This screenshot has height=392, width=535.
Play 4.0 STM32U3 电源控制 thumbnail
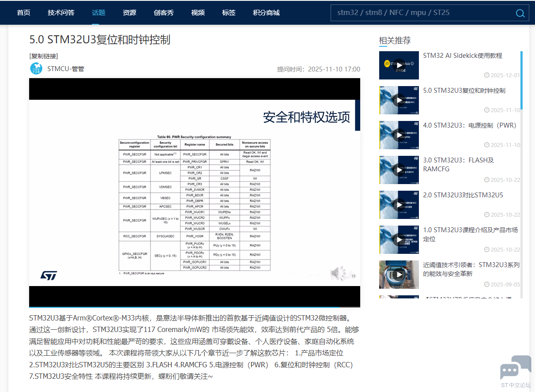399,135
